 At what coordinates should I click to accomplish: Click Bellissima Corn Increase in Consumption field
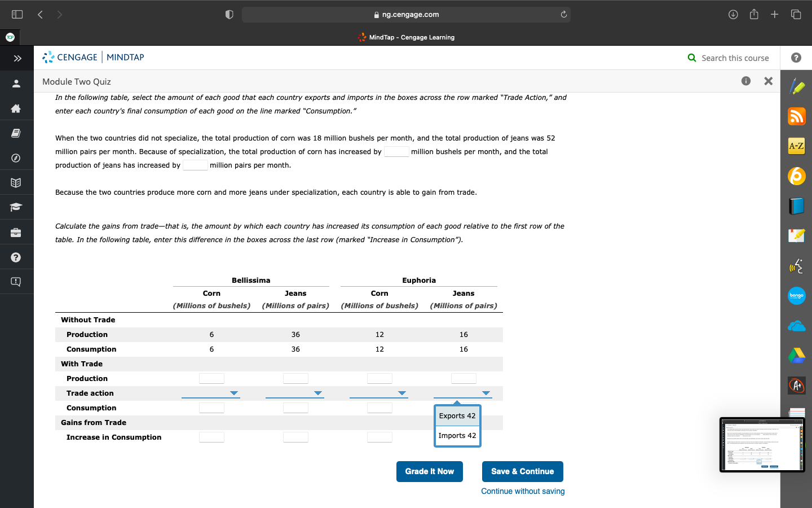pos(211,437)
